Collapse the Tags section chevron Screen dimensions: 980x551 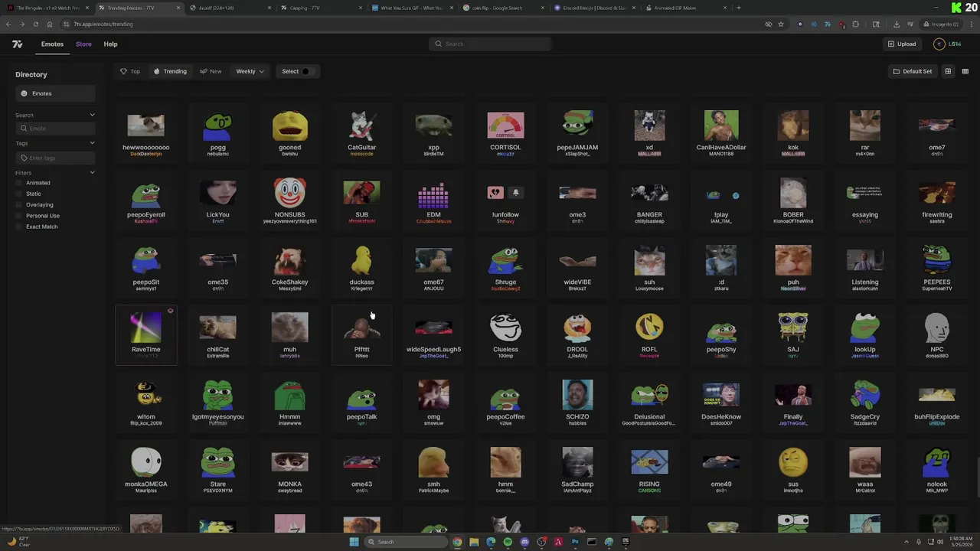92,143
